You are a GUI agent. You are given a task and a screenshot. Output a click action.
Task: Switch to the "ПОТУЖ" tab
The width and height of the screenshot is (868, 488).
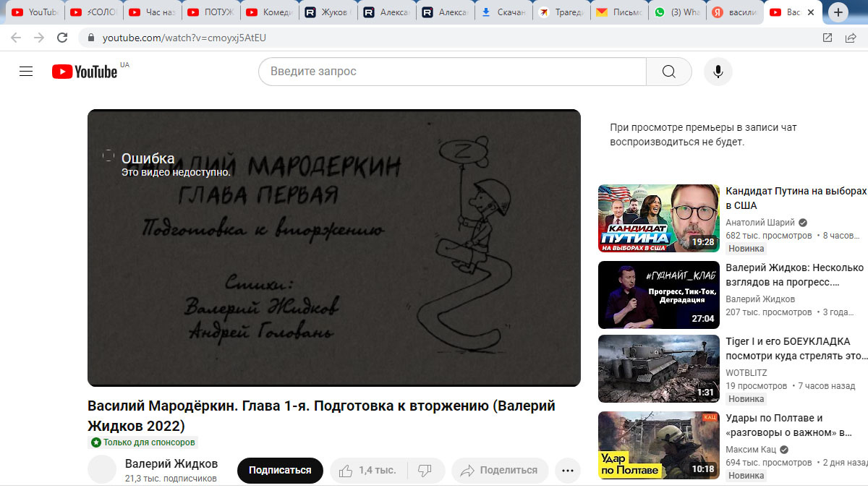[210, 12]
